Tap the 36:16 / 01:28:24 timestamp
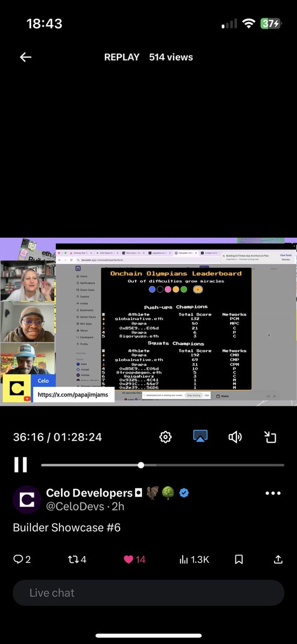297x644 pixels. 57,437
